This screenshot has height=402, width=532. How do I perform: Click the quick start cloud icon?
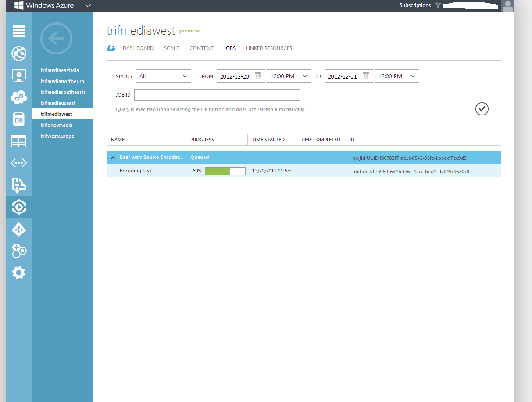coord(111,48)
